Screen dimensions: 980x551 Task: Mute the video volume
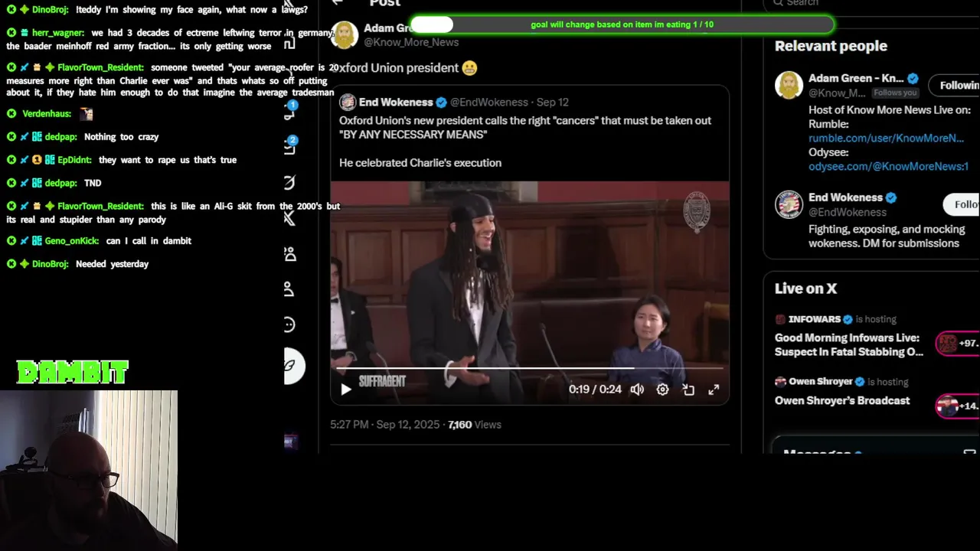pos(637,390)
